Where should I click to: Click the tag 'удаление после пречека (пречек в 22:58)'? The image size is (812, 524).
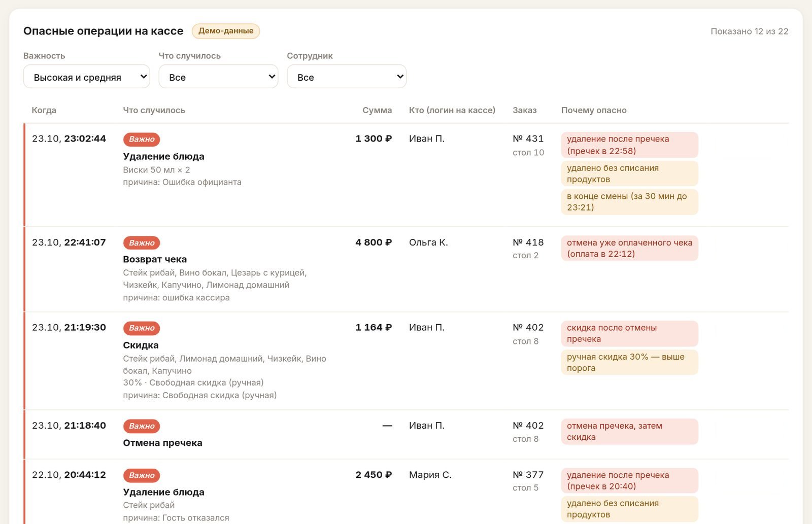(630, 145)
